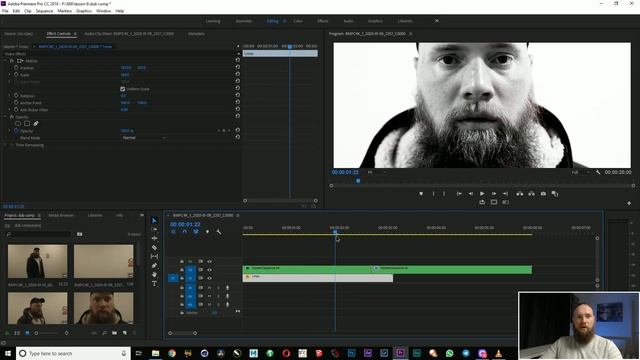Image resolution: width=640 pixels, height=360 pixels.
Task: Open File Explorer from the taskbar
Action: click(x=156, y=353)
